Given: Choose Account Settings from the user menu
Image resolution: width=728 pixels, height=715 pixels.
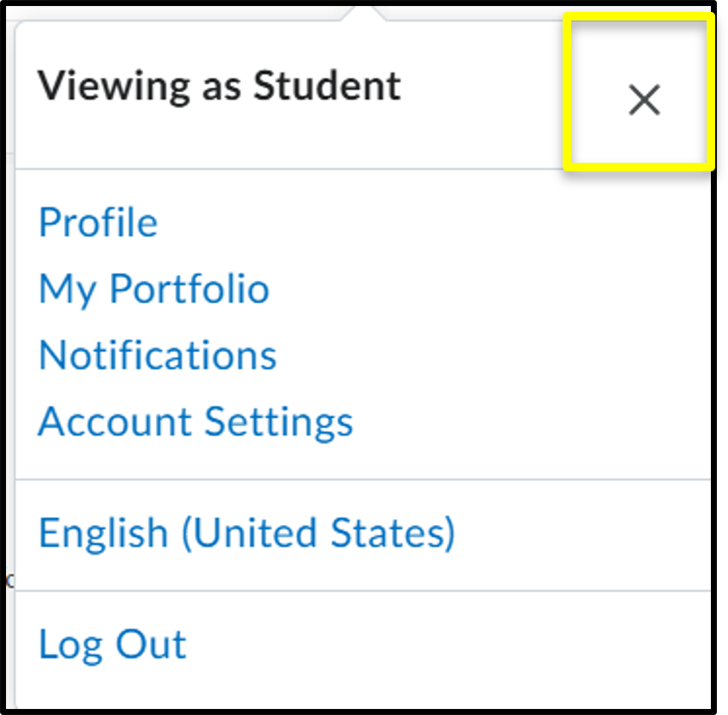Looking at the screenshot, I should tap(195, 422).
